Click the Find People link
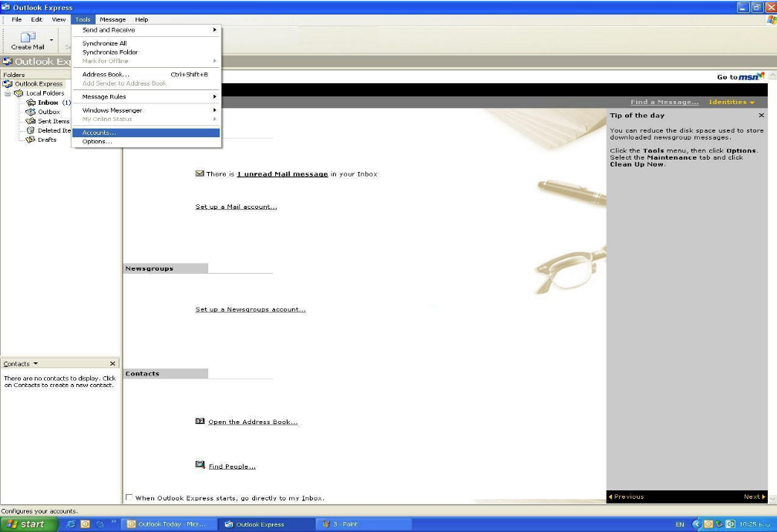The height and width of the screenshot is (532, 777). pyautogui.click(x=232, y=466)
